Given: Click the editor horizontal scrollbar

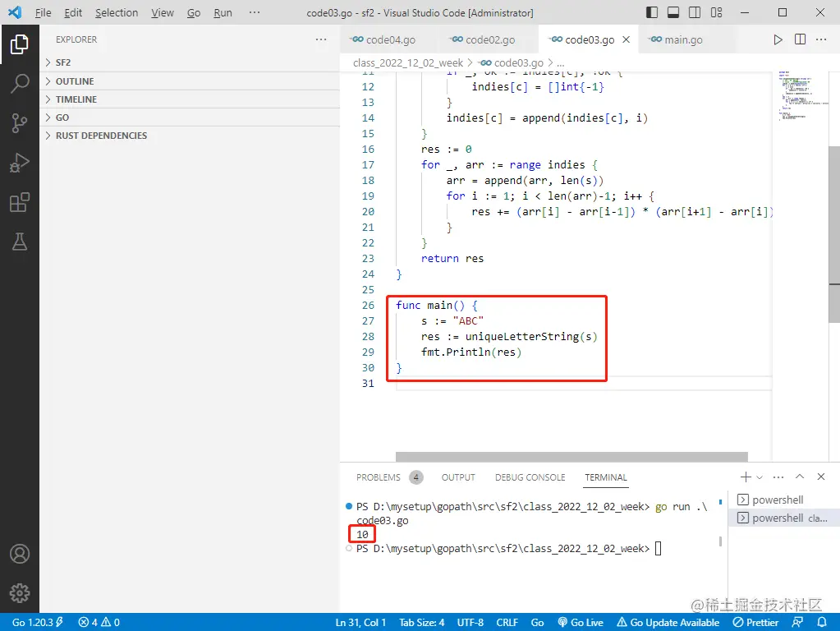Looking at the screenshot, I should click(x=571, y=456).
